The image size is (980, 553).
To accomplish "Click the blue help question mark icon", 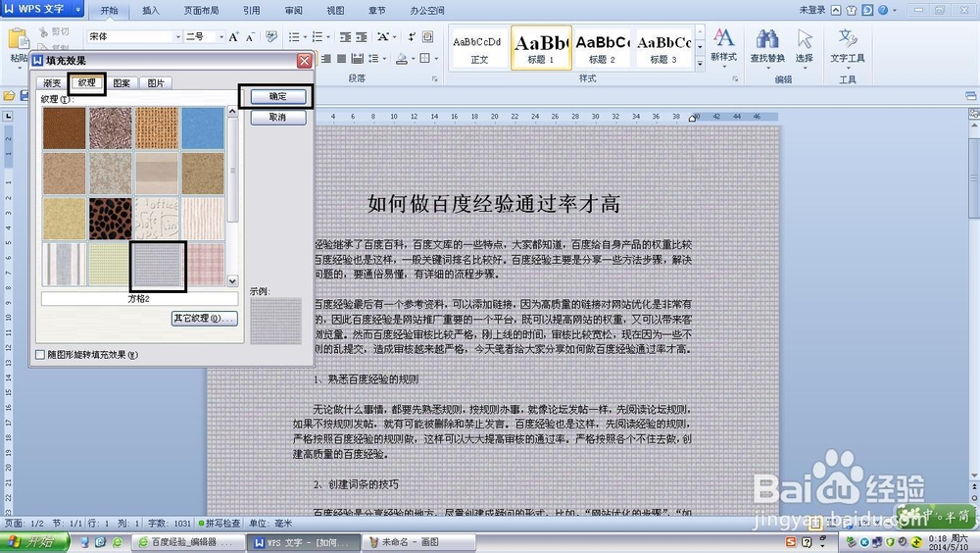I will point(883,10).
